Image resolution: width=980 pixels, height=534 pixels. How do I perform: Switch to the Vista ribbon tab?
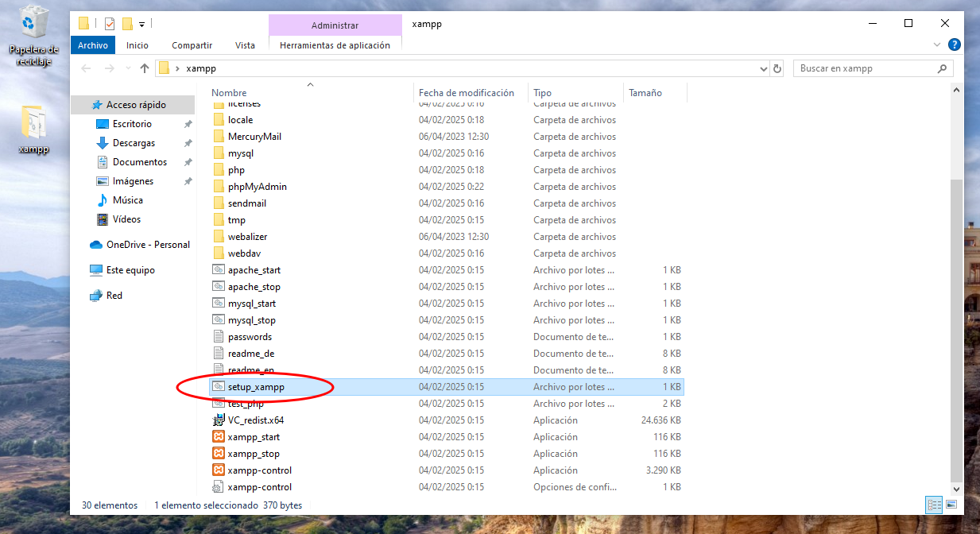[245, 45]
